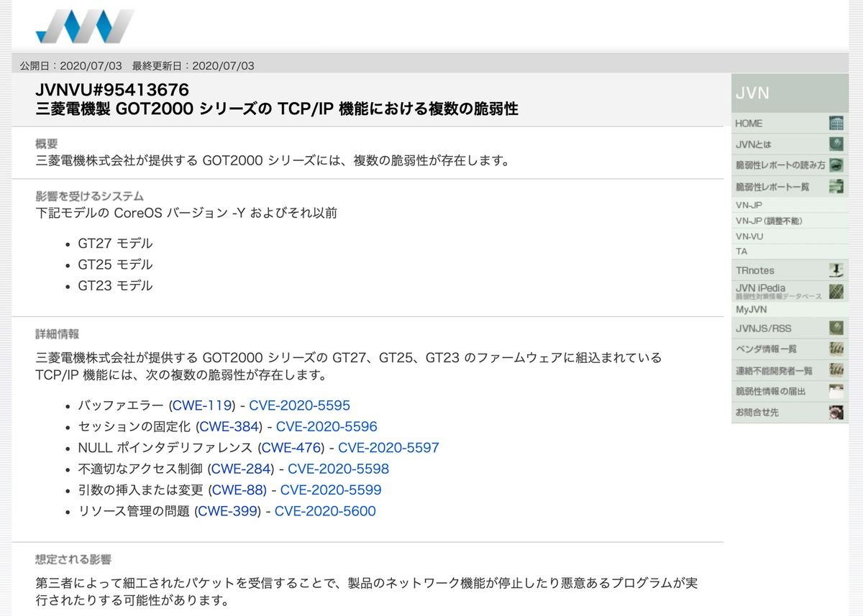This screenshot has height=616, width=863.
Task: Click the JVN sidebar header
Action: click(790, 93)
